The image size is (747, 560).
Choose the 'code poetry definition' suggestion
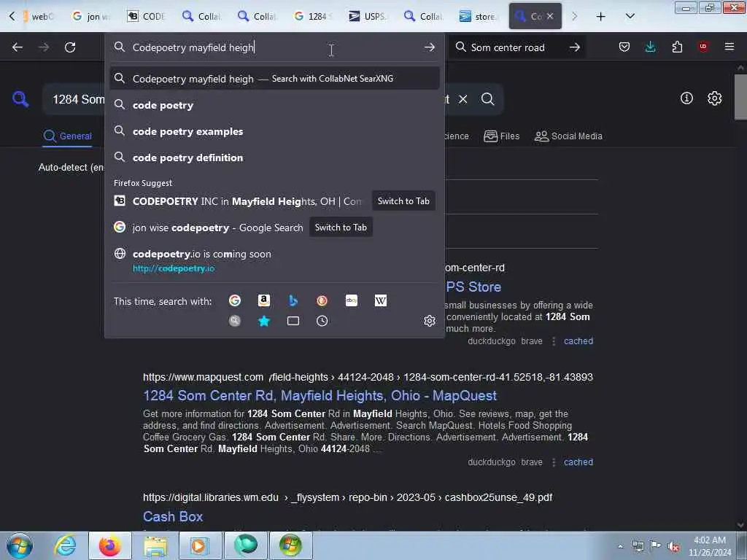(274, 157)
